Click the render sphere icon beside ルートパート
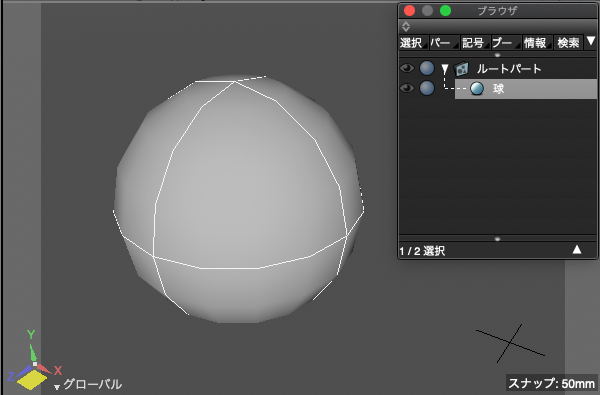This screenshot has height=395, width=600. (x=427, y=69)
